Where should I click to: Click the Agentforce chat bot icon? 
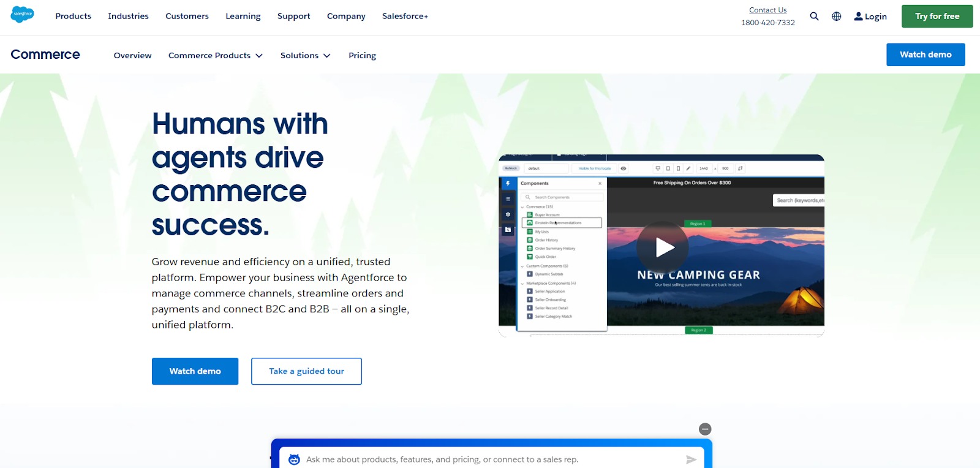click(x=294, y=459)
